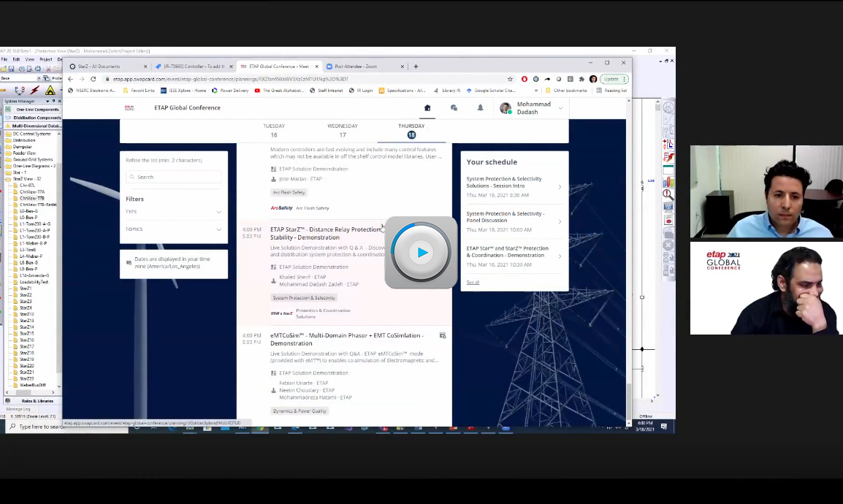Viewport: 843px width, 504px height.
Task: Click the See all schedule link
Action: pos(473,283)
